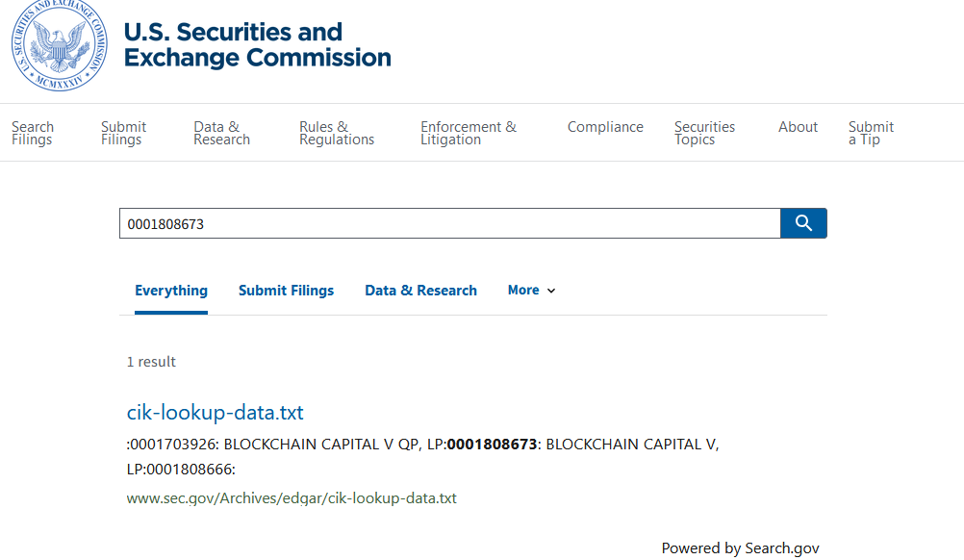Open the About menu item
The image size is (964, 560).
[798, 127]
